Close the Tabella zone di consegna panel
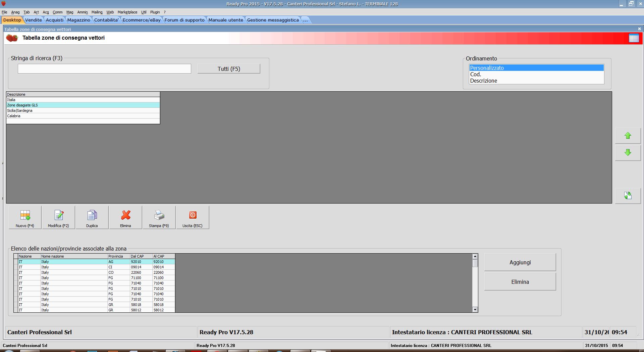The height and width of the screenshot is (352, 644). point(639,29)
